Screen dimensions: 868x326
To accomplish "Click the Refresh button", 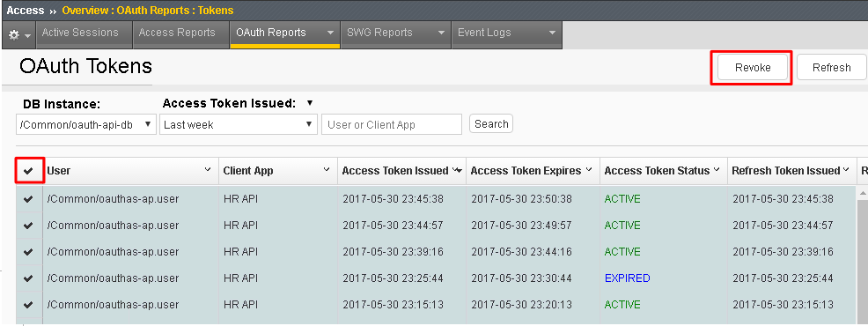I will (831, 68).
